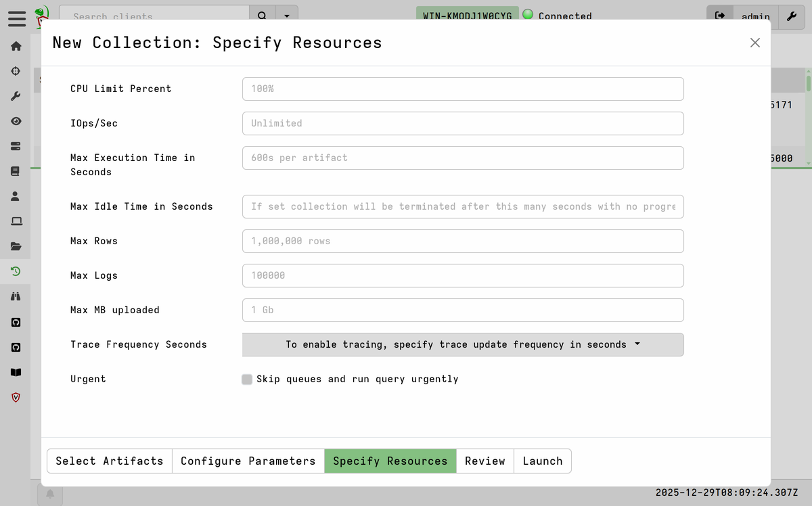
Task: Click the home icon in sidebar
Action: [16, 46]
